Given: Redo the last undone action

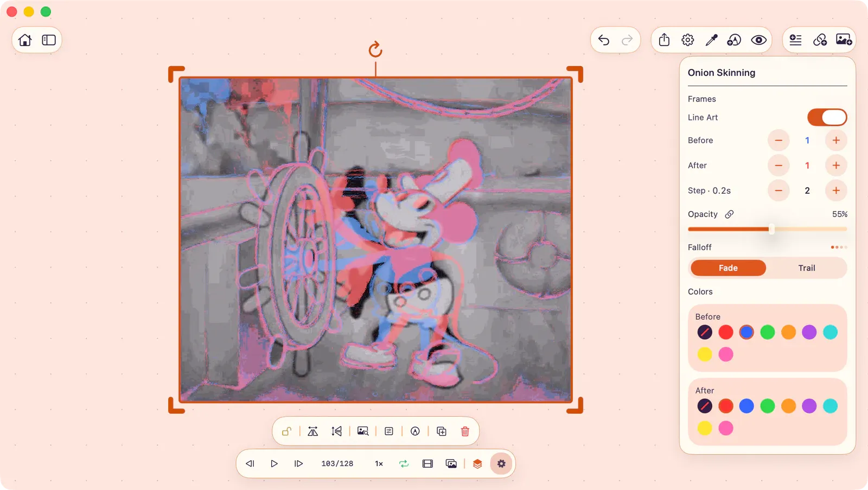Looking at the screenshot, I should click(627, 40).
